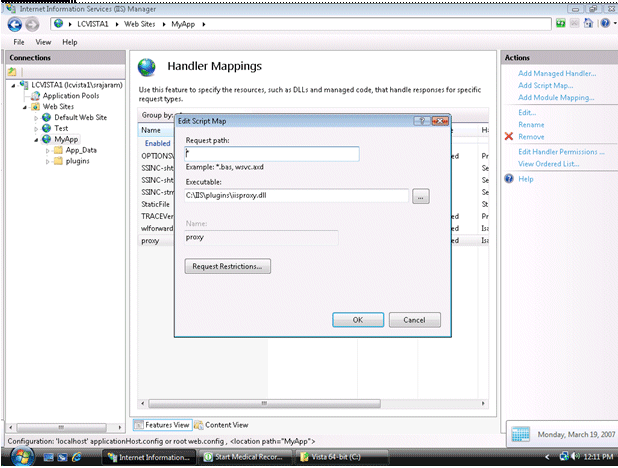Click the red X Remove icon
The image size is (618, 468).
pyautogui.click(x=509, y=136)
